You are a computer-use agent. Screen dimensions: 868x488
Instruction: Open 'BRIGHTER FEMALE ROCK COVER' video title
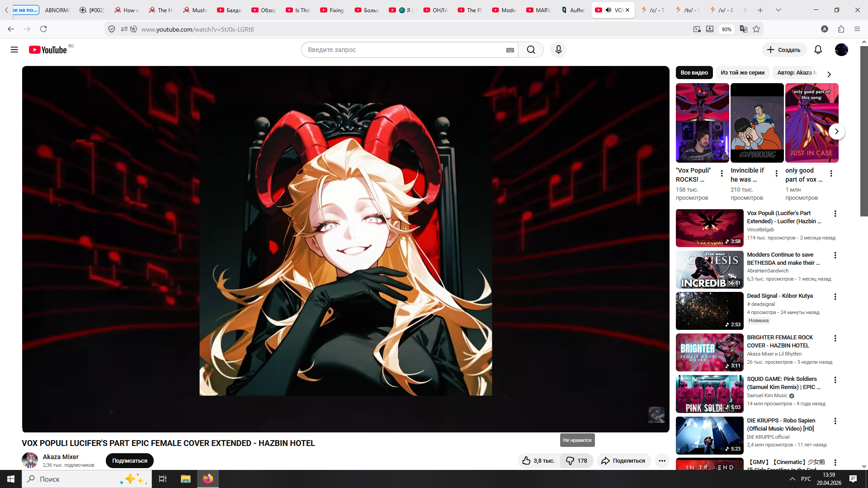[x=780, y=342]
